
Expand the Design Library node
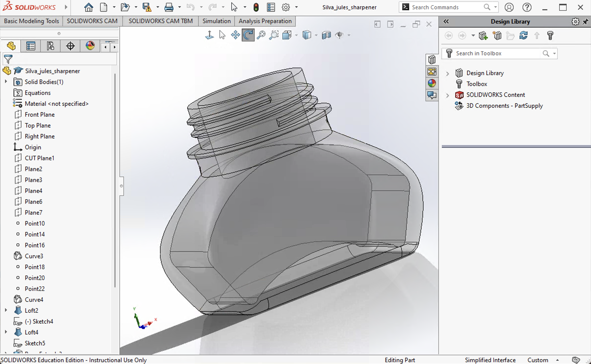click(447, 73)
